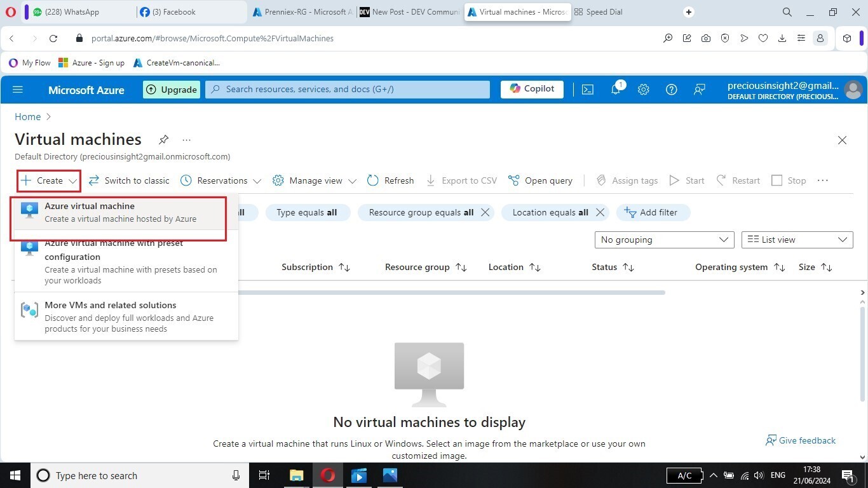Image resolution: width=868 pixels, height=488 pixels.
Task: Show hidden system tray icons
Action: [713, 475]
